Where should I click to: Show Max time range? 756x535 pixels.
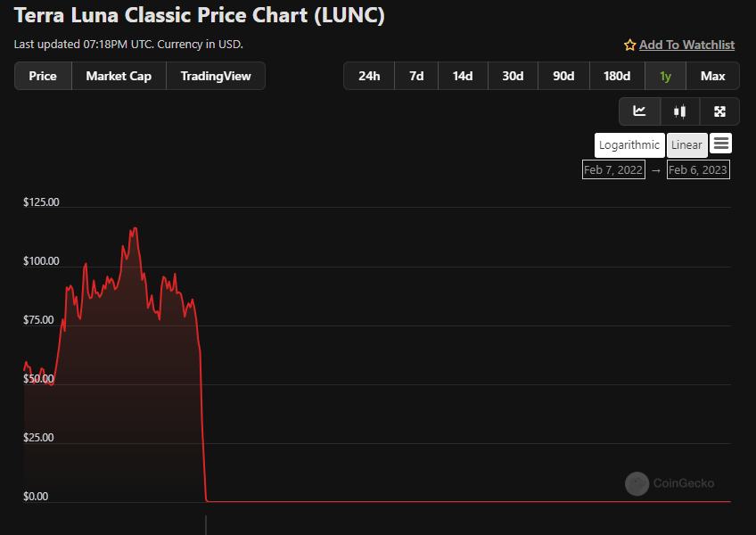click(x=712, y=76)
